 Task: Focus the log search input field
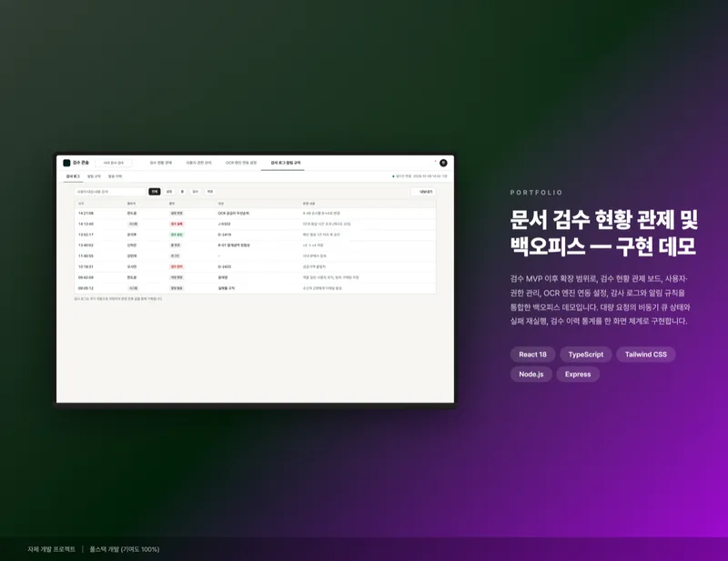110,192
